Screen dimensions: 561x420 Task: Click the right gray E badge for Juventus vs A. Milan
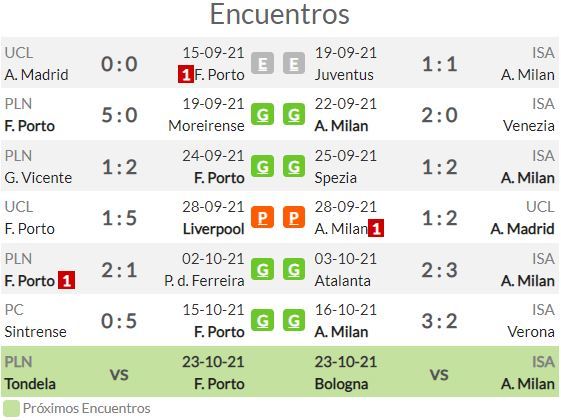click(x=294, y=63)
